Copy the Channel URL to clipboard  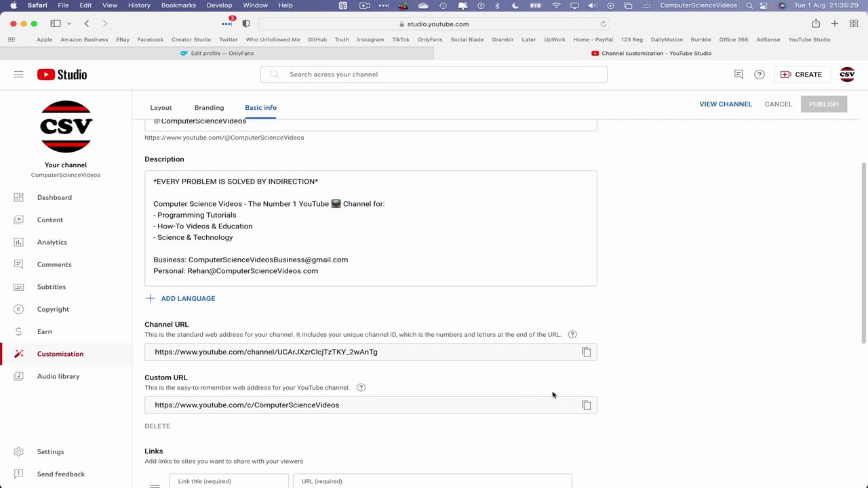tap(587, 352)
